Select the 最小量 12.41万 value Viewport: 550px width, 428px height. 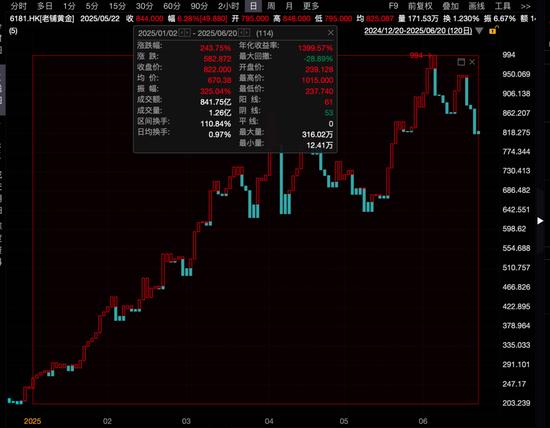tap(320, 145)
